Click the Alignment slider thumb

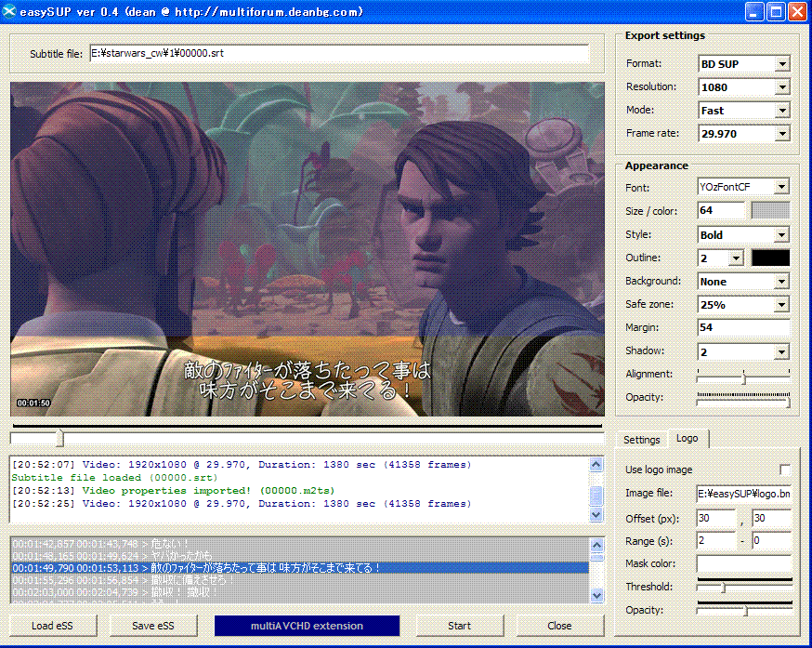click(x=743, y=377)
